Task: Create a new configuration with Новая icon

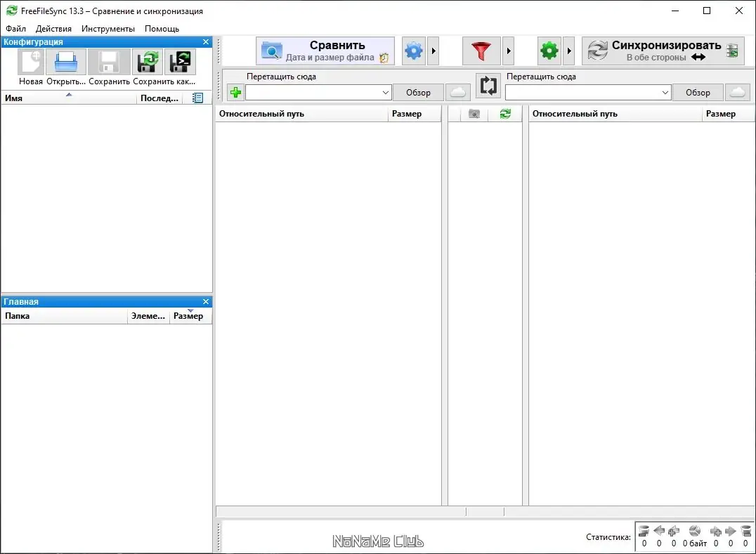Action: 31,62
